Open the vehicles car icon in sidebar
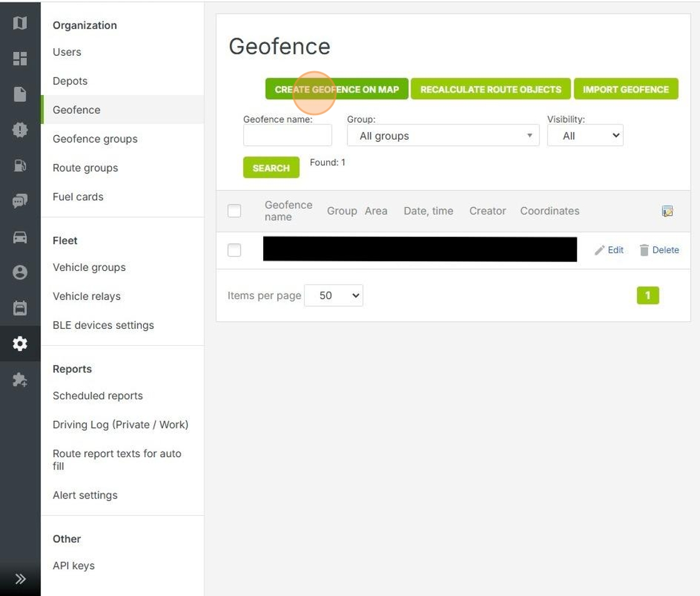Viewport: 700px width, 596px height. [x=20, y=237]
